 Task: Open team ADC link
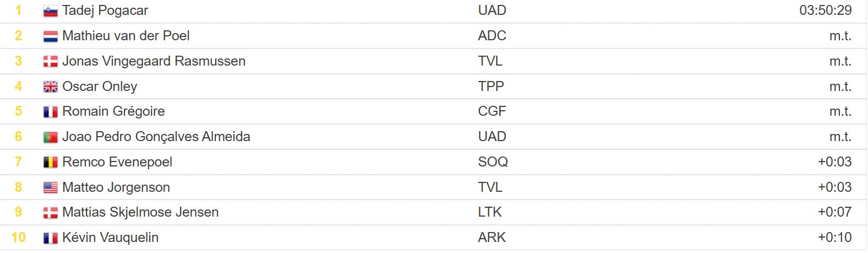(x=492, y=36)
